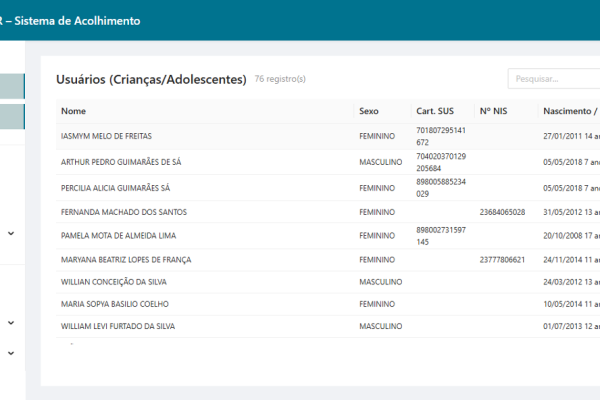Viewport: 600px width, 400px height.
Task: Sort by Nascimento column header
Action: (x=568, y=111)
